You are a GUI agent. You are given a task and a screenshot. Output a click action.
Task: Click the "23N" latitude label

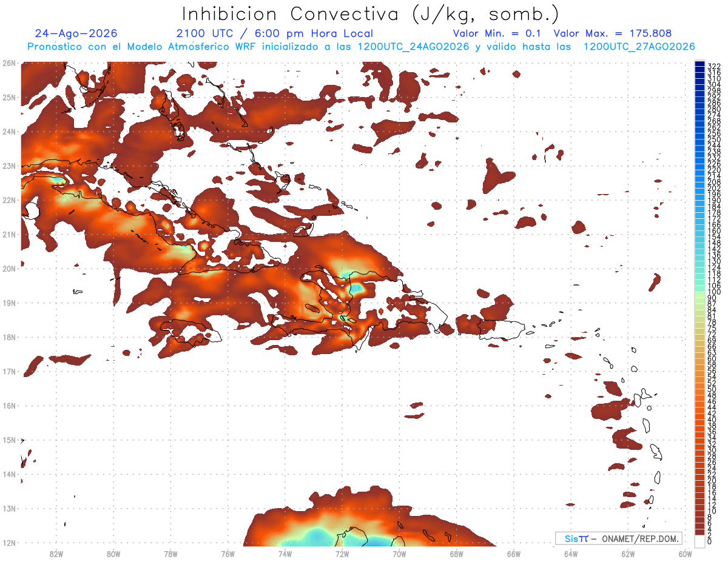coord(8,166)
